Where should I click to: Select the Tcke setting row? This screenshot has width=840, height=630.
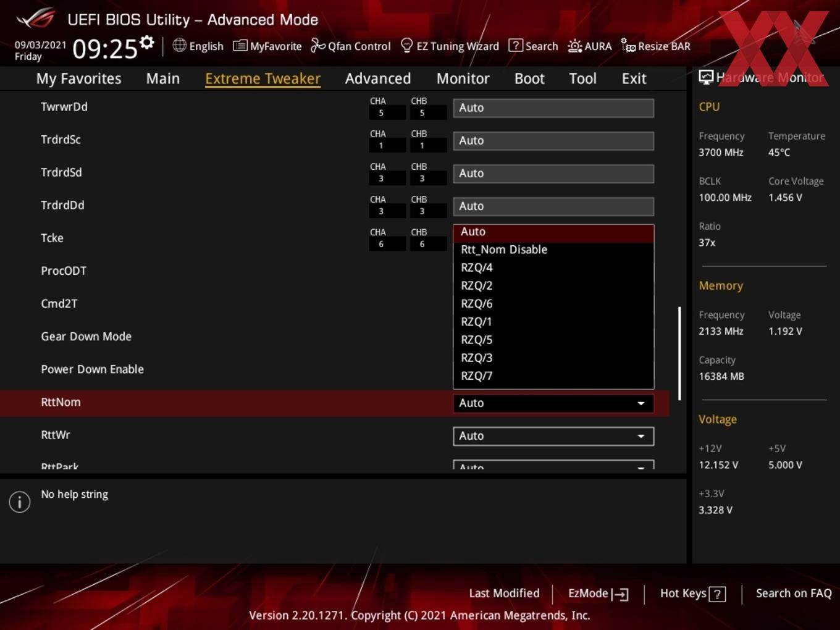[x=335, y=238]
